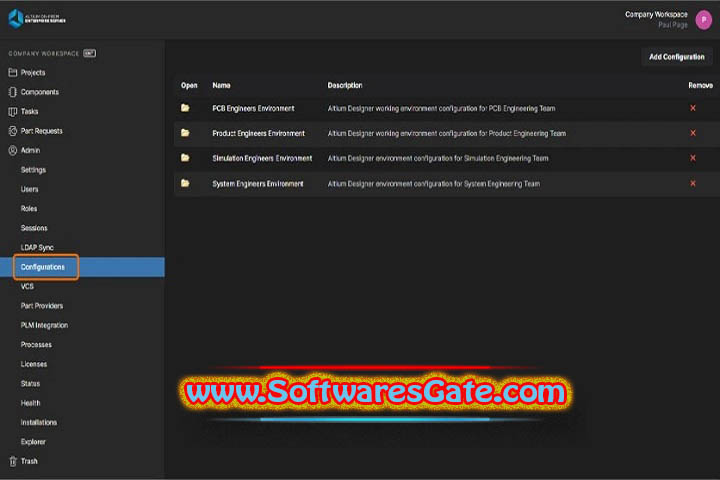Open the Roles admin page
Image resolution: width=720 pixels, height=480 pixels.
pyautogui.click(x=29, y=209)
